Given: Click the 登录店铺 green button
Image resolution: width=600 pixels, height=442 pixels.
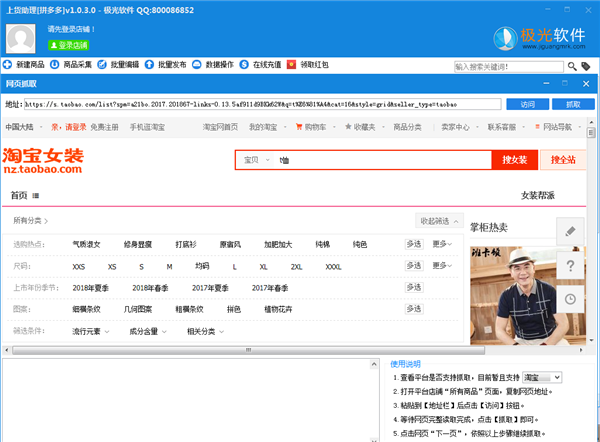Looking at the screenshot, I should tap(68, 45).
